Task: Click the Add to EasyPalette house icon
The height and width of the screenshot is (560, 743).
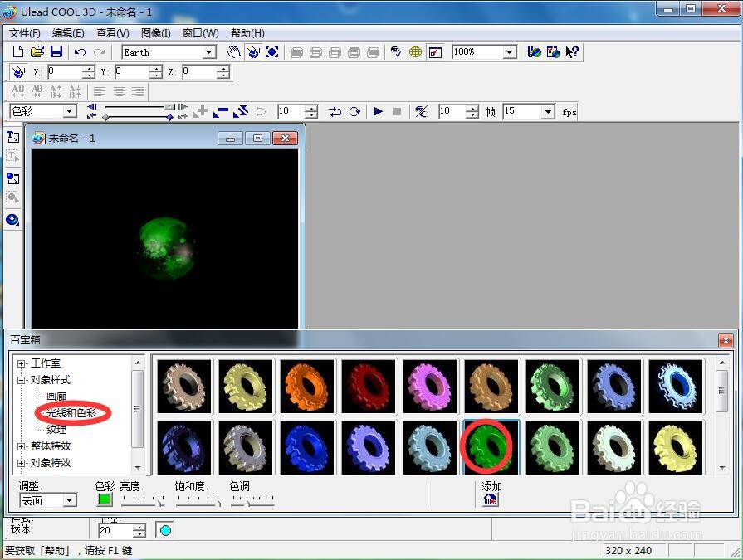Action: pos(491,499)
